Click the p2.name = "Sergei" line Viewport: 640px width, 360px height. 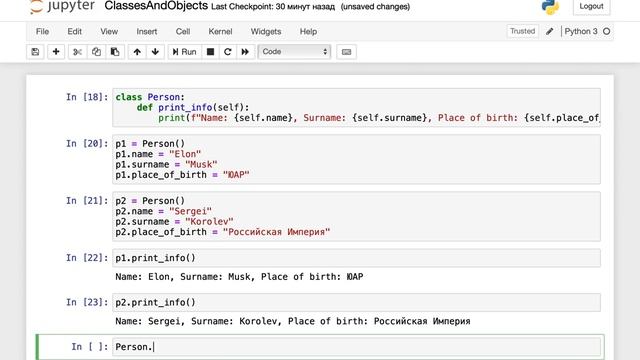coord(163,211)
